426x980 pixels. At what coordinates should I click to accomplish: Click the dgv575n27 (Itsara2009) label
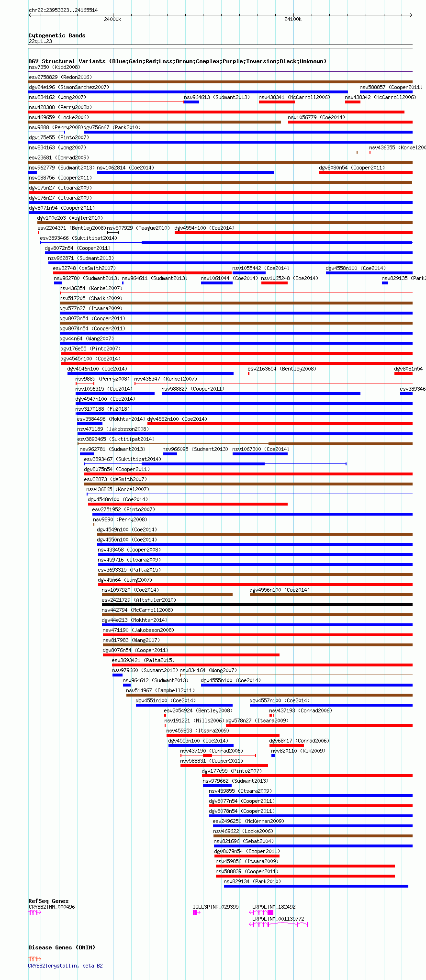tap(60, 188)
